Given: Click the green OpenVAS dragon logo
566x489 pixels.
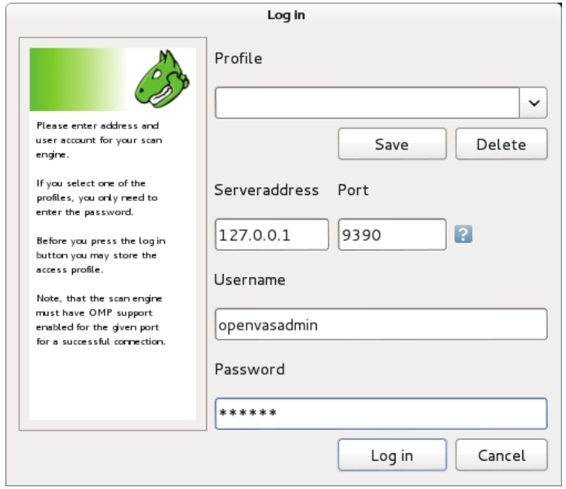Looking at the screenshot, I should [162, 79].
